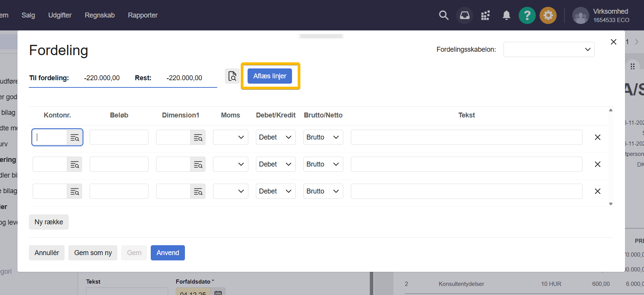Viewport: 644px width, 295px height.
Task: Go to the Rapporter menu
Action: [142, 15]
